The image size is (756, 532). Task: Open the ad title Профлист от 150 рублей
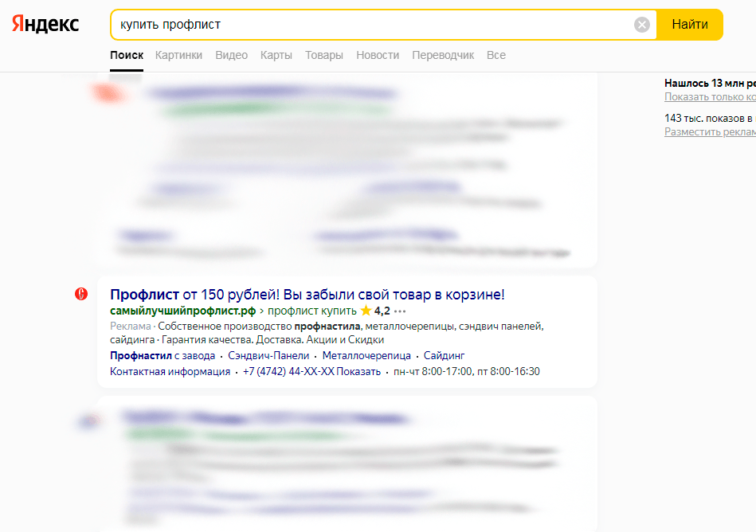point(307,295)
